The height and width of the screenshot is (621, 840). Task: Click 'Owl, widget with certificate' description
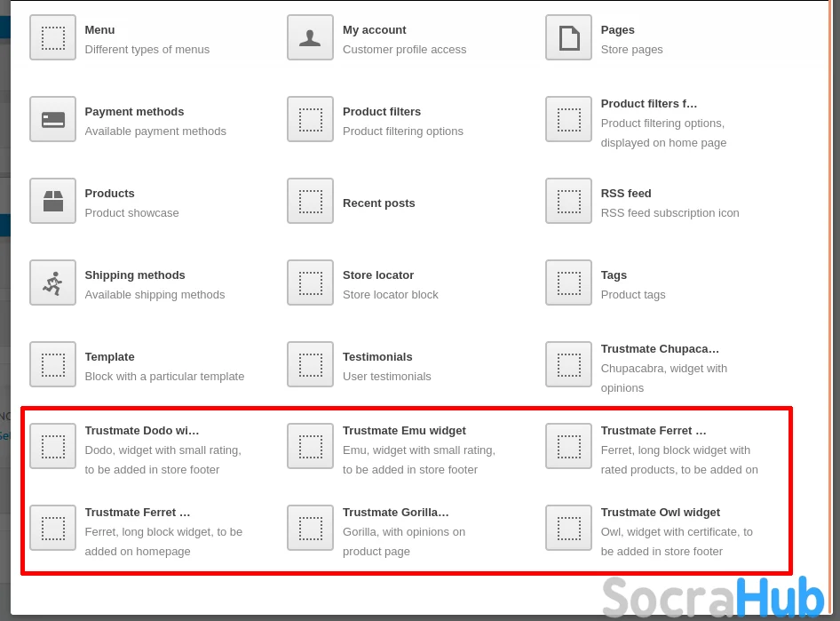click(677, 542)
